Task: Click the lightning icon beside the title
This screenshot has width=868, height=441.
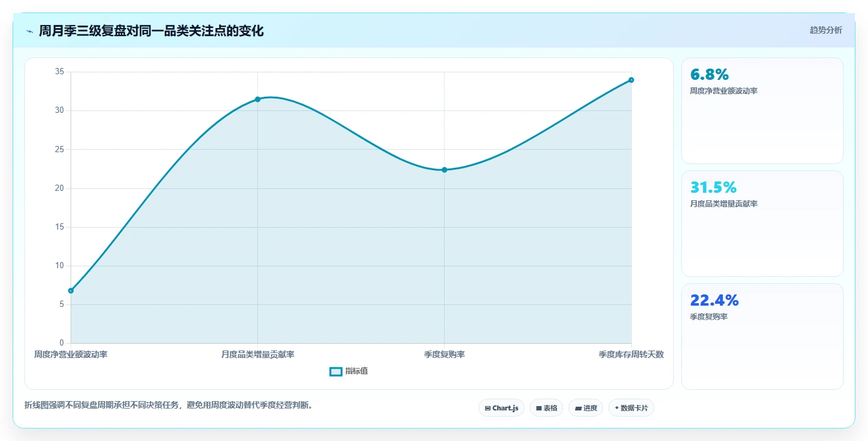Action: coord(29,31)
